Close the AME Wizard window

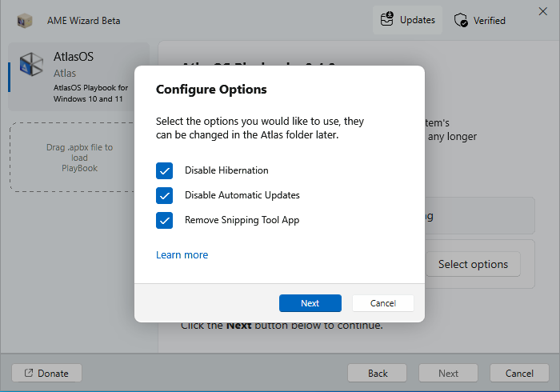[543, 11]
